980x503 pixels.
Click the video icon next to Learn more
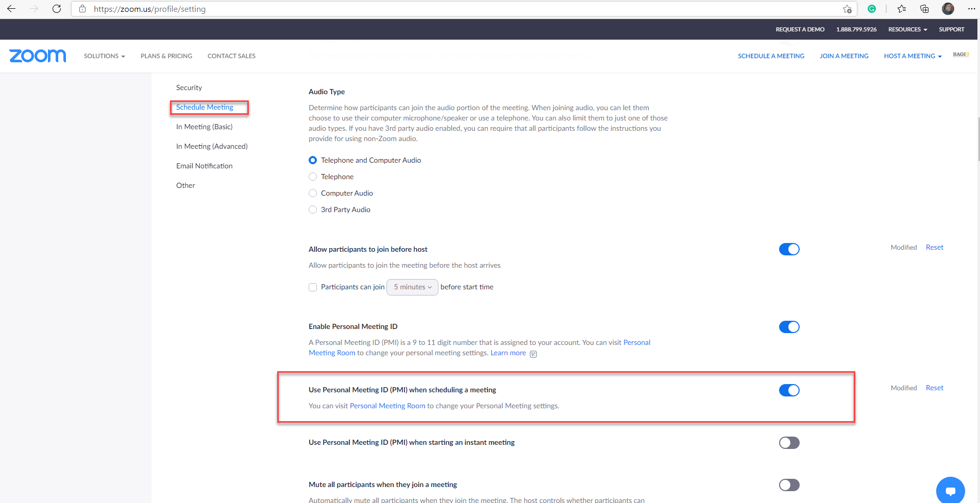(x=533, y=354)
